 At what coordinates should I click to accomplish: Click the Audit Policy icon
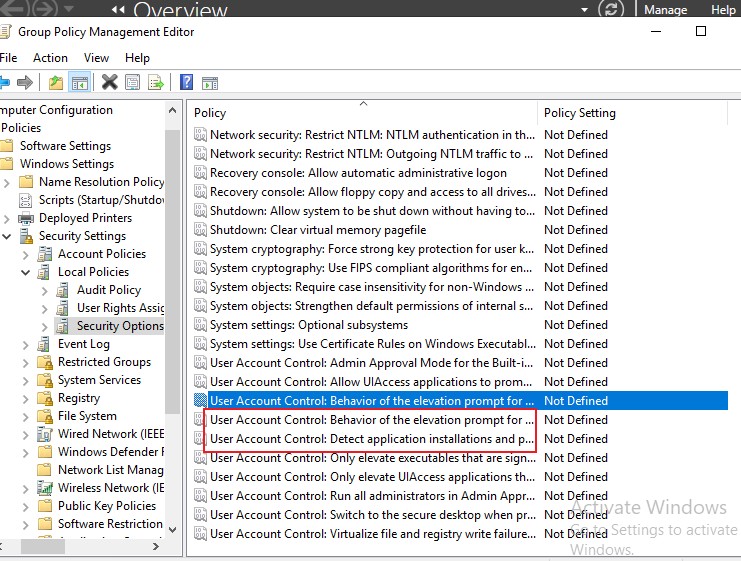[x=63, y=290]
